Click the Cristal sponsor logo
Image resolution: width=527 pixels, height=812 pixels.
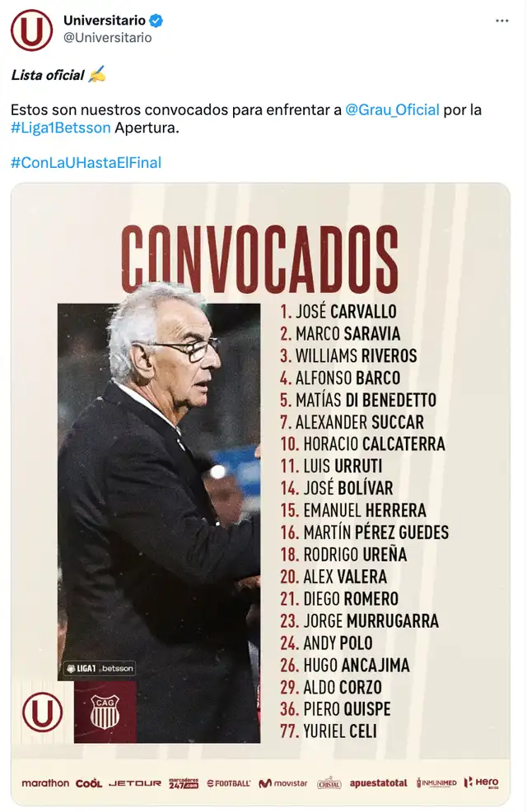[329, 784]
